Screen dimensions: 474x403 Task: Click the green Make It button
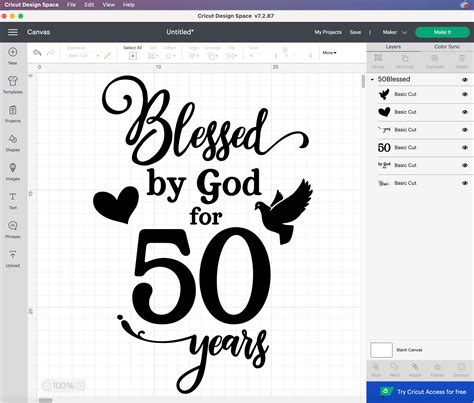[442, 32]
